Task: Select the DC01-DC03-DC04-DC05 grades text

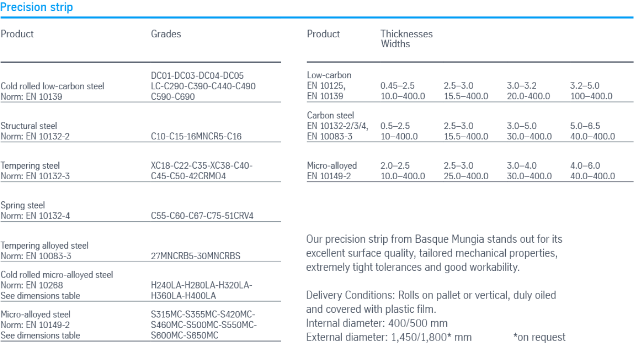Action: pos(197,76)
